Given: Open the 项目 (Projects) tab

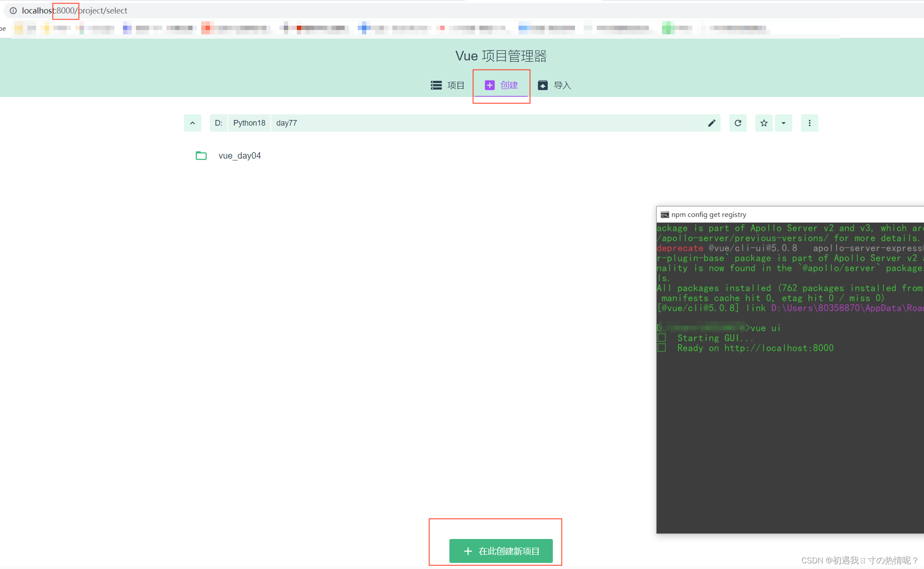Looking at the screenshot, I should tap(447, 85).
